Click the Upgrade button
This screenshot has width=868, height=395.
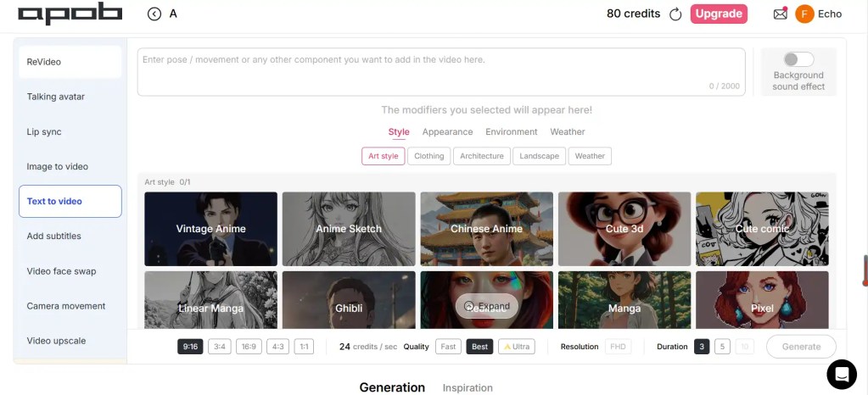coord(719,14)
